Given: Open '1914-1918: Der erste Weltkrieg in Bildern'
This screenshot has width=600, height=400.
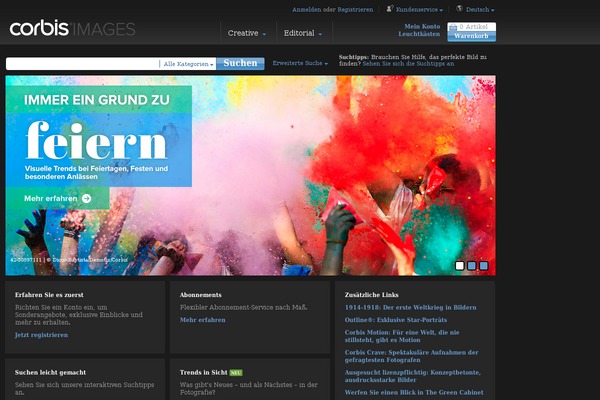Looking at the screenshot, I should (x=411, y=307).
